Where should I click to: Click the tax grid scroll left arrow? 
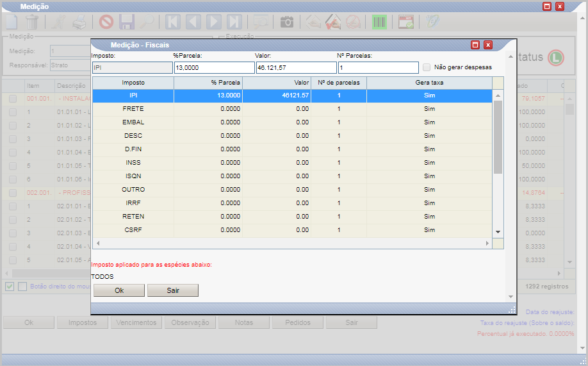click(x=98, y=243)
